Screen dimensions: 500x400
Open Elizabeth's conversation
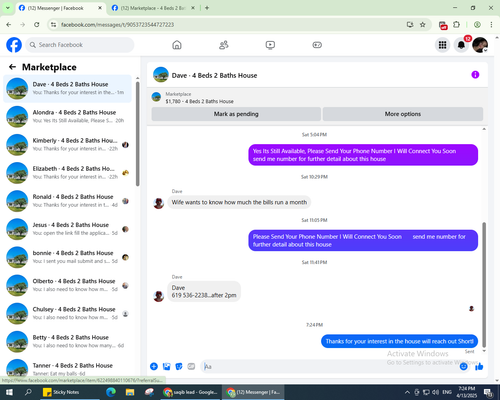67,173
